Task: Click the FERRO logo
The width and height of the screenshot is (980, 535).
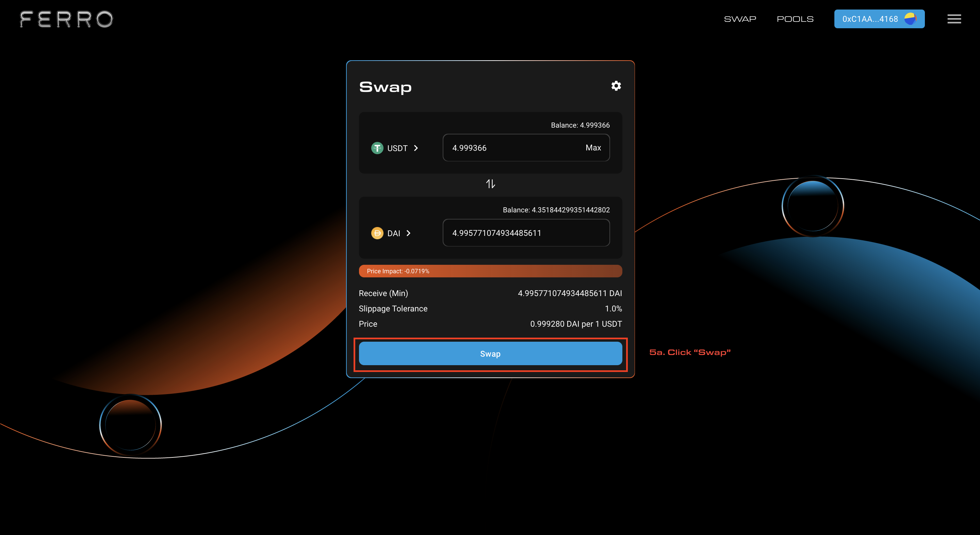Action: pyautogui.click(x=67, y=19)
